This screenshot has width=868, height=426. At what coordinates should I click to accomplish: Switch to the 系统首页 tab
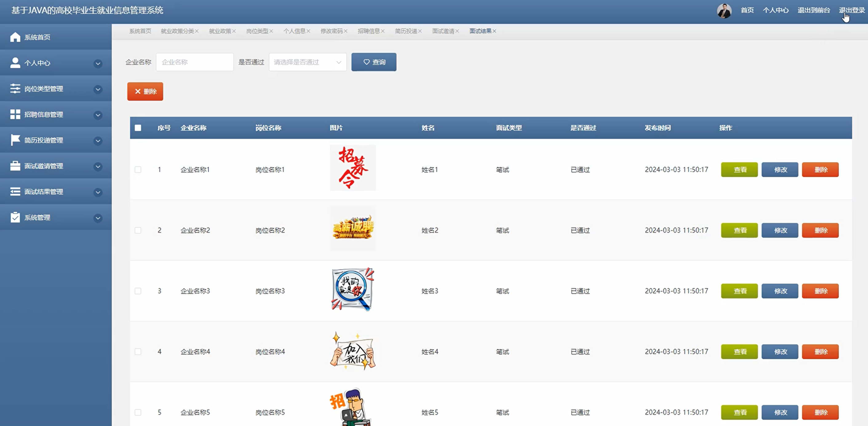coord(140,31)
